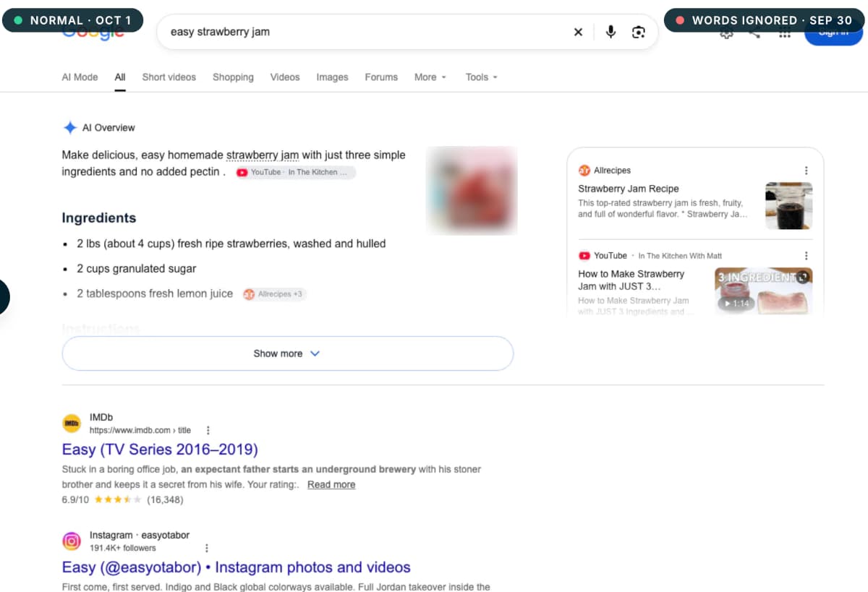Open the three-dot menu on the Allrecipes card
Image resolution: width=868 pixels, height=592 pixels.
pos(806,171)
